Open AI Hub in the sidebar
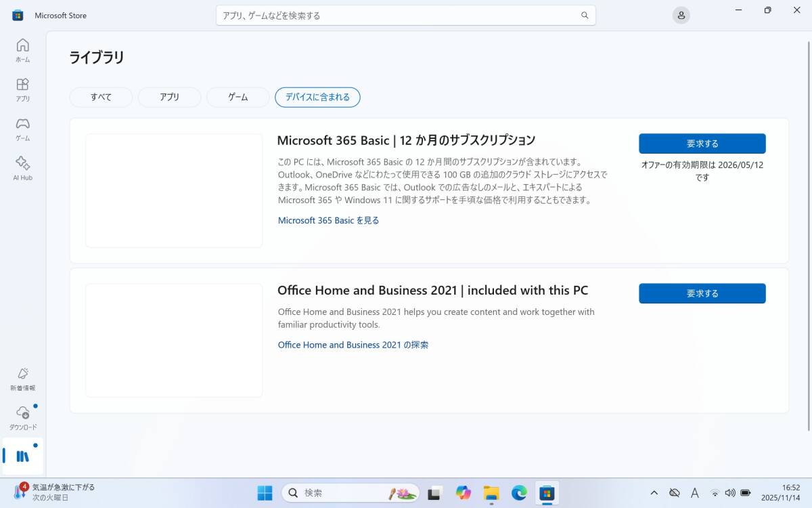This screenshot has height=508, width=812. click(x=22, y=168)
